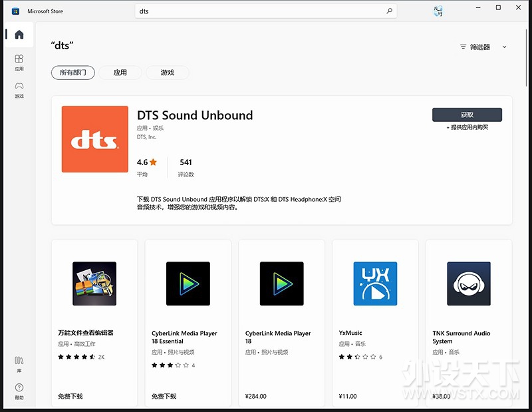Open the 应用 (Apps) sidebar section
This screenshot has width=532, height=412.
[x=19, y=63]
